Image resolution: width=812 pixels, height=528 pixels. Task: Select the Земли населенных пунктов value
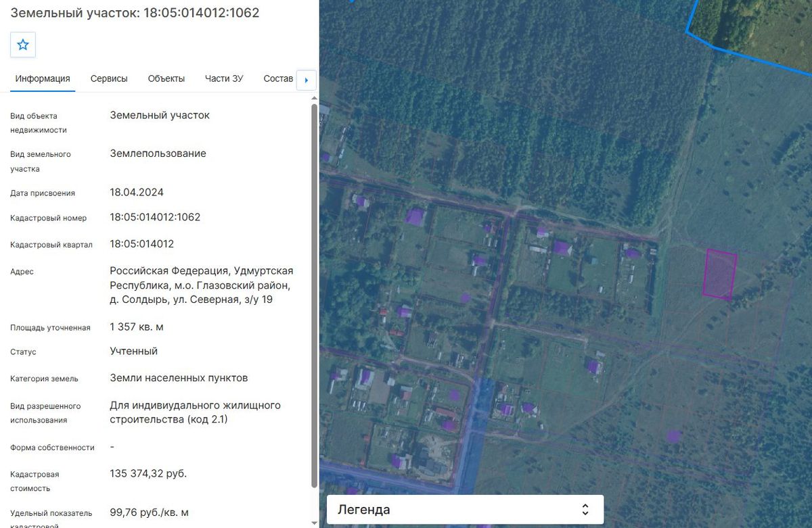pos(179,377)
